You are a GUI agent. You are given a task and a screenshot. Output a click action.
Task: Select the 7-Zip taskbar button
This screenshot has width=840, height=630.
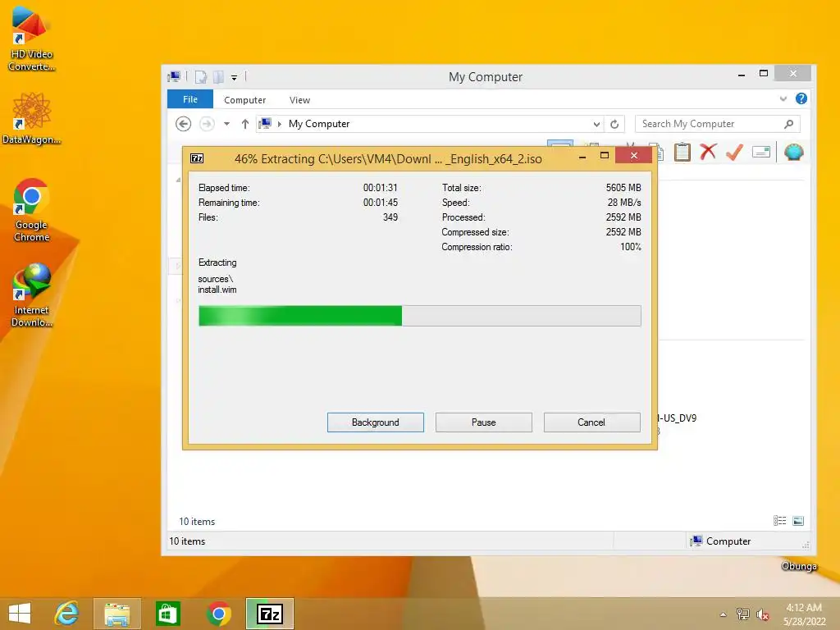(x=270, y=614)
